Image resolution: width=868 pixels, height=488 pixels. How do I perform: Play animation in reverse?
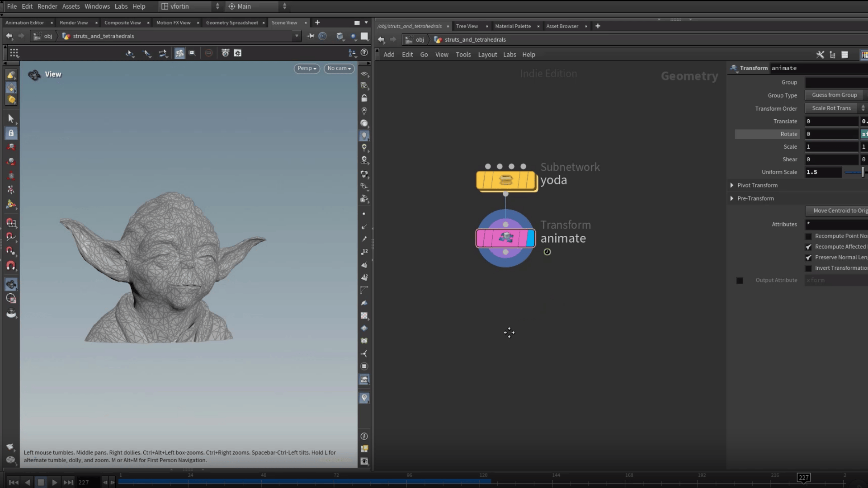coord(28,482)
